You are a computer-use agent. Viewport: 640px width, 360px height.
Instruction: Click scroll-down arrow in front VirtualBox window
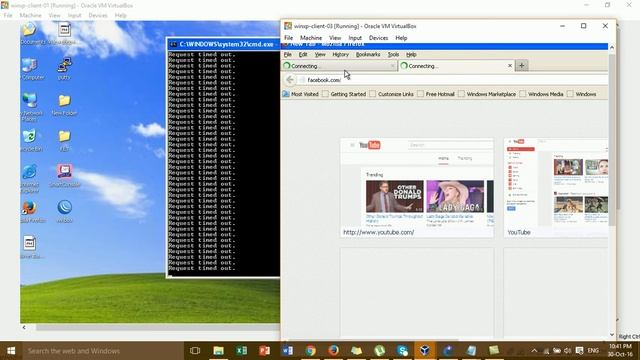pos(612,335)
